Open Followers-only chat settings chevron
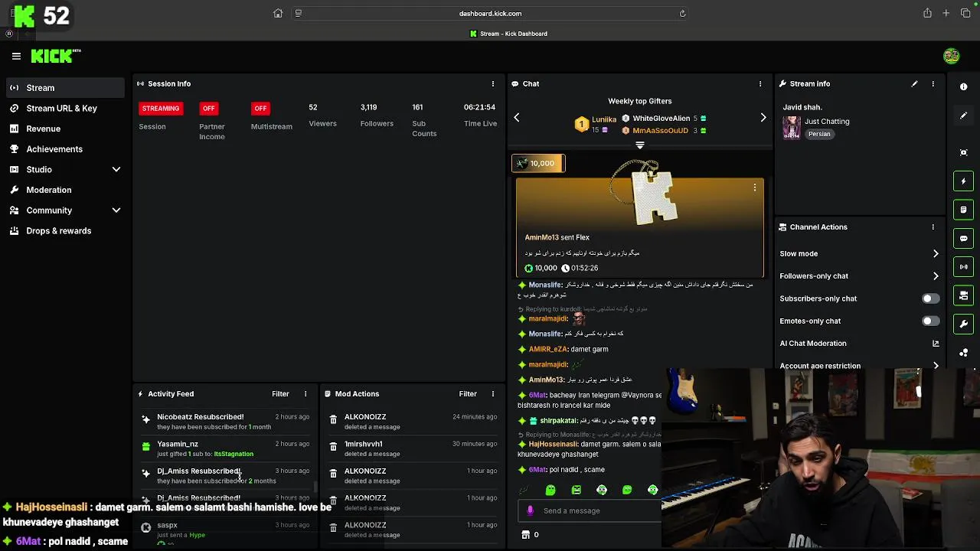 click(936, 276)
